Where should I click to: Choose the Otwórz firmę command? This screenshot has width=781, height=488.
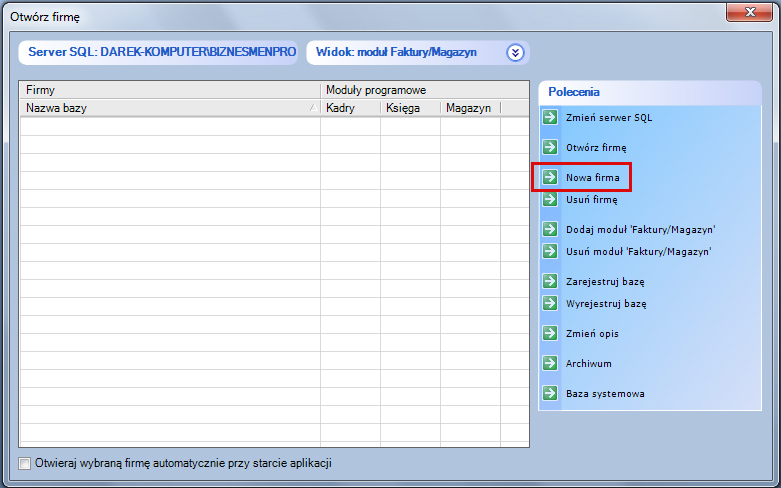tap(596, 148)
